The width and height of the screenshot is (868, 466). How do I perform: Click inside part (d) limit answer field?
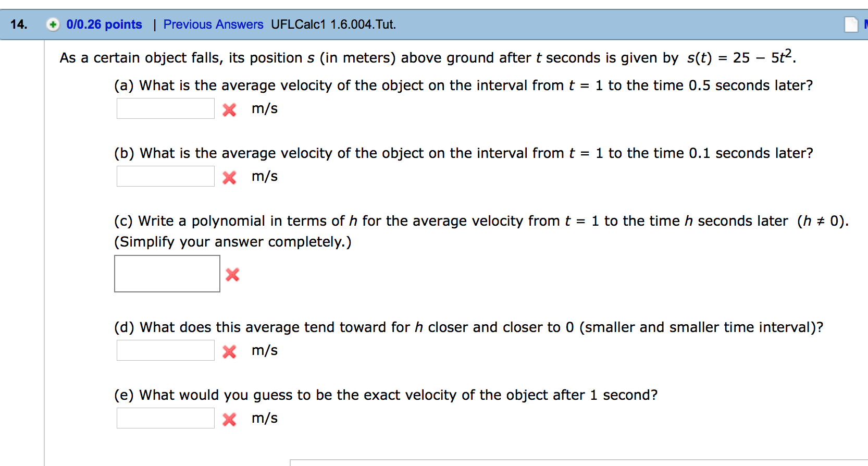[x=165, y=350]
